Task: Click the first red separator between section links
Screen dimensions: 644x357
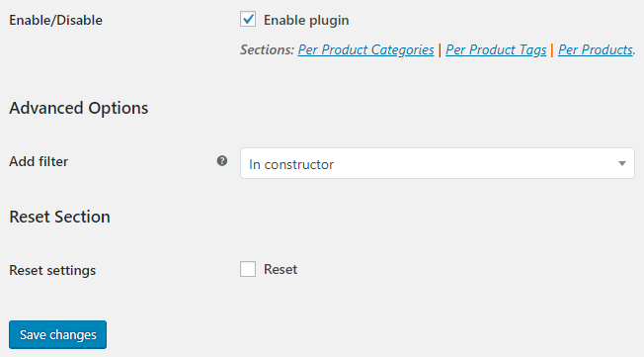Action: pyautogui.click(x=440, y=49)
